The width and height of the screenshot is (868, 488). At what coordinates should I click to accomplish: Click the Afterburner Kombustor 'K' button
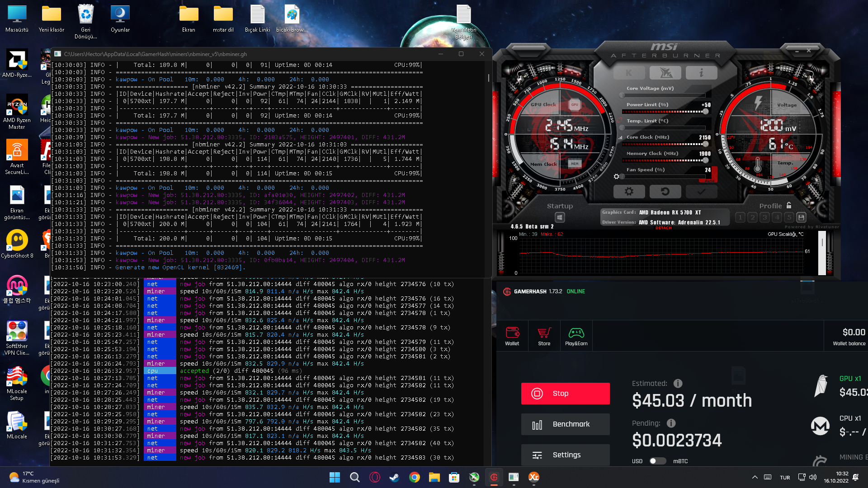629,73
